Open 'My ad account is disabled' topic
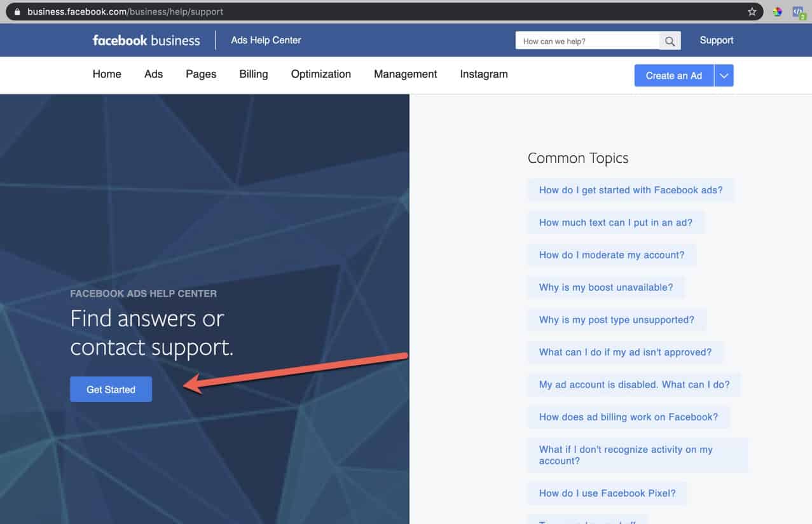 click(634, 385)
